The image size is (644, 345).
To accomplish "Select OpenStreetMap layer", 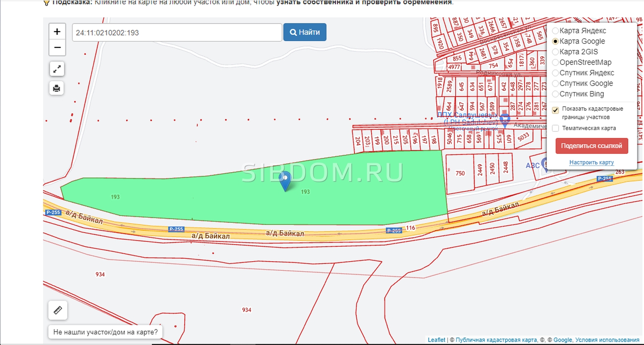I will pos(555,62).
